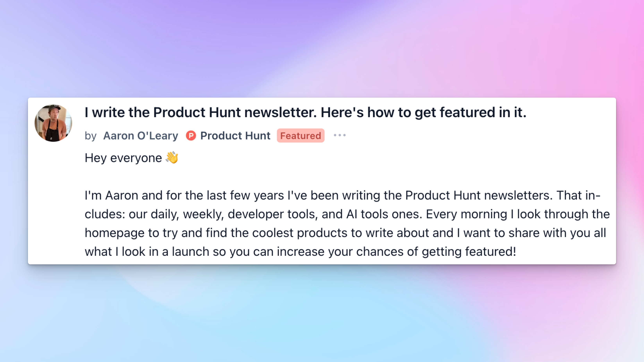
Task: Click the waving hand emoji
Action: [x=172, y=158]
